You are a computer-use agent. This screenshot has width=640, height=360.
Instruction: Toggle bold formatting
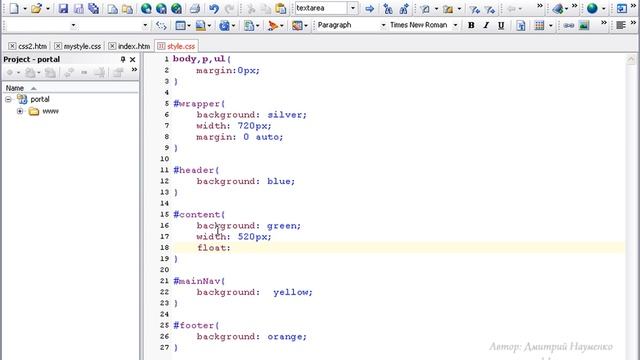point(471,25)
